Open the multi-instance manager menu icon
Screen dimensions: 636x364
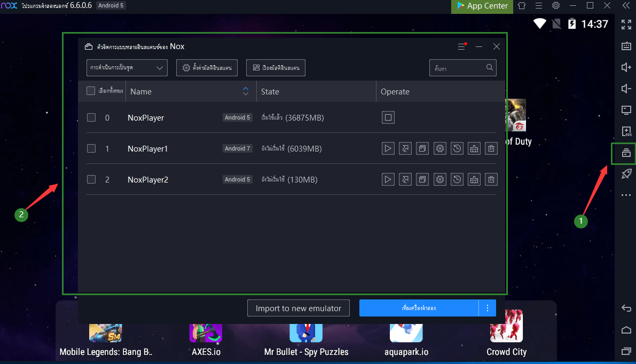pyautogui.click(x=461, y=46)
